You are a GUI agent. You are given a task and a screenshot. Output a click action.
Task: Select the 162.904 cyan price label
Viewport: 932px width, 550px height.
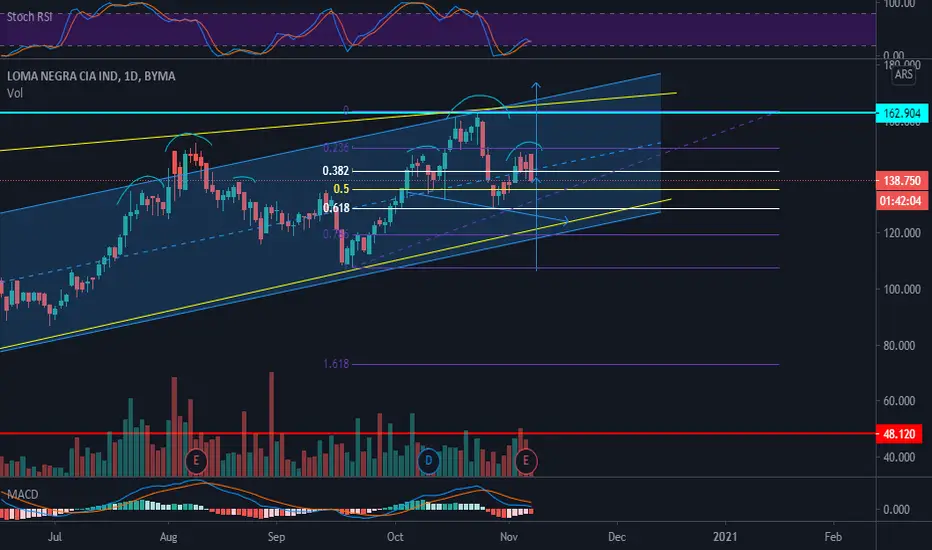902,113
